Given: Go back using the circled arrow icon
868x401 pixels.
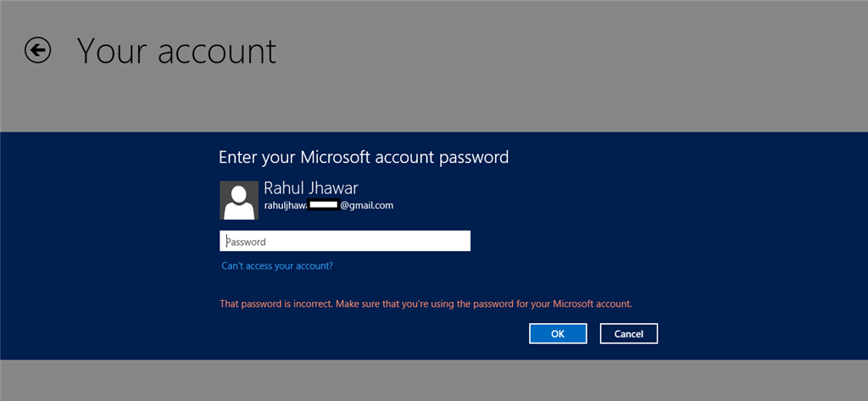Looking at the screenshot, I should coord(37,50).
